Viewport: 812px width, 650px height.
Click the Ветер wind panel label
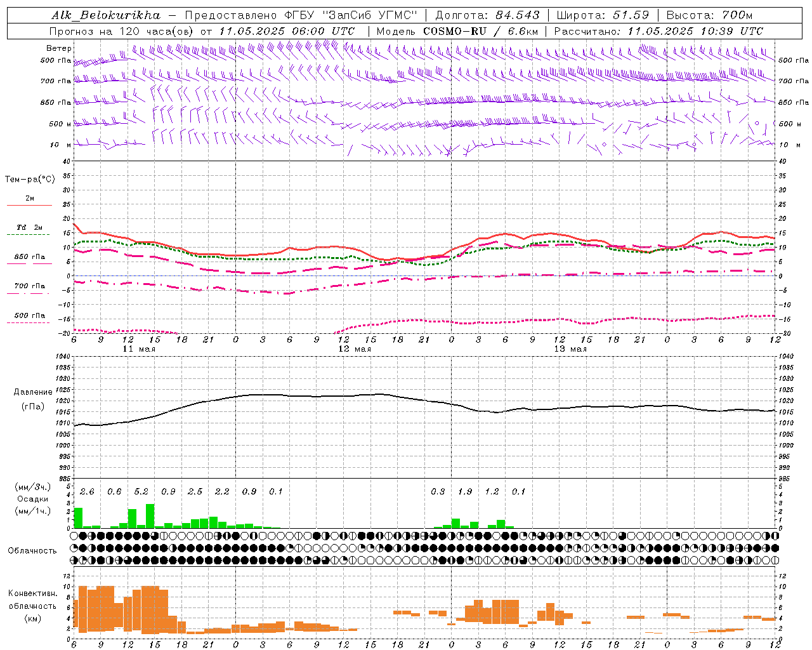click(x=59, y=48)
